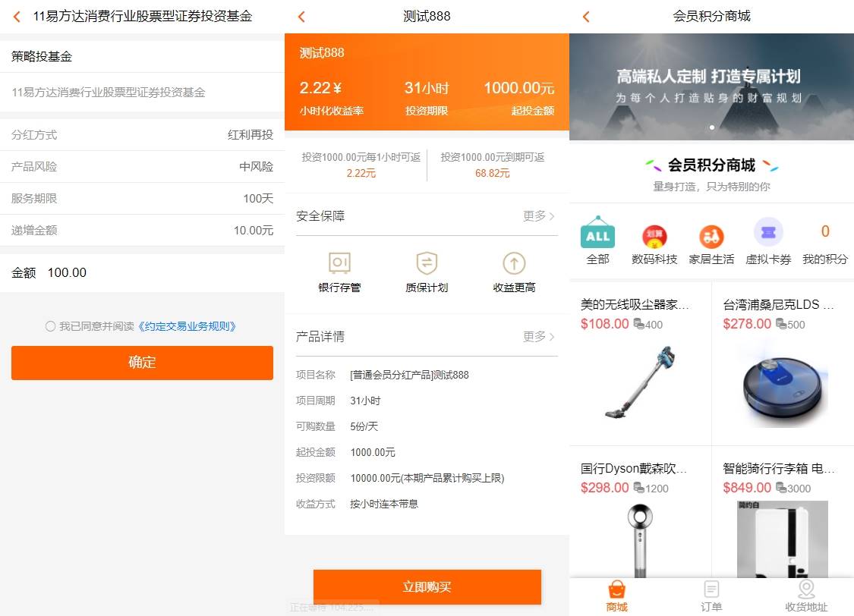Switch to the 订单 orders tab
Viewport: 854px width, 616px height.
click(x=711, y=596)
